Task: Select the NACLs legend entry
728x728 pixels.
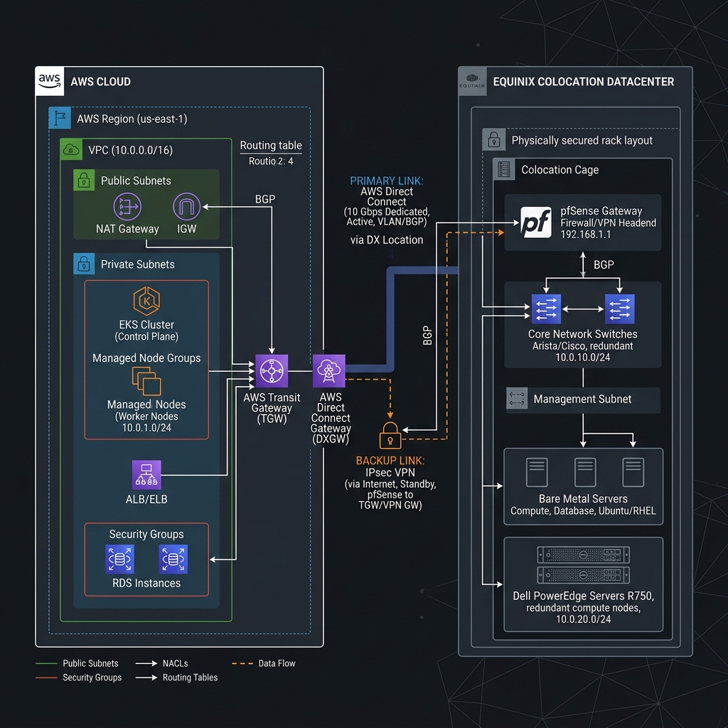Action: pos(161,663)
